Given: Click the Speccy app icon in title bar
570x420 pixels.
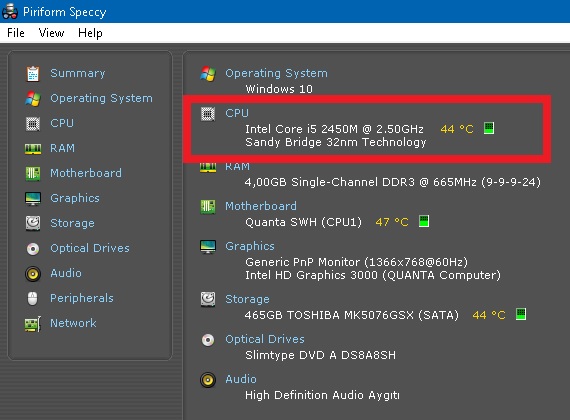Looking at the screenshot, I should tap(10, 11).
